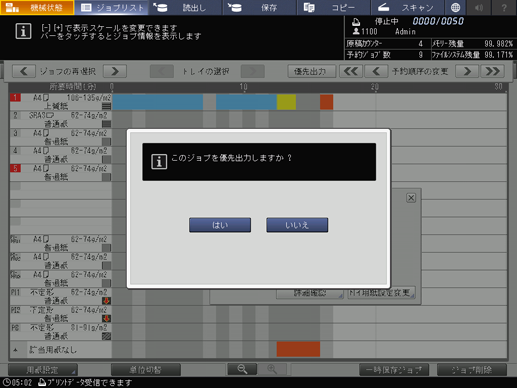Click the 停止中 status text
Image resolution: width=517 pixels, height=388 pixels.
tap(386, 21)
